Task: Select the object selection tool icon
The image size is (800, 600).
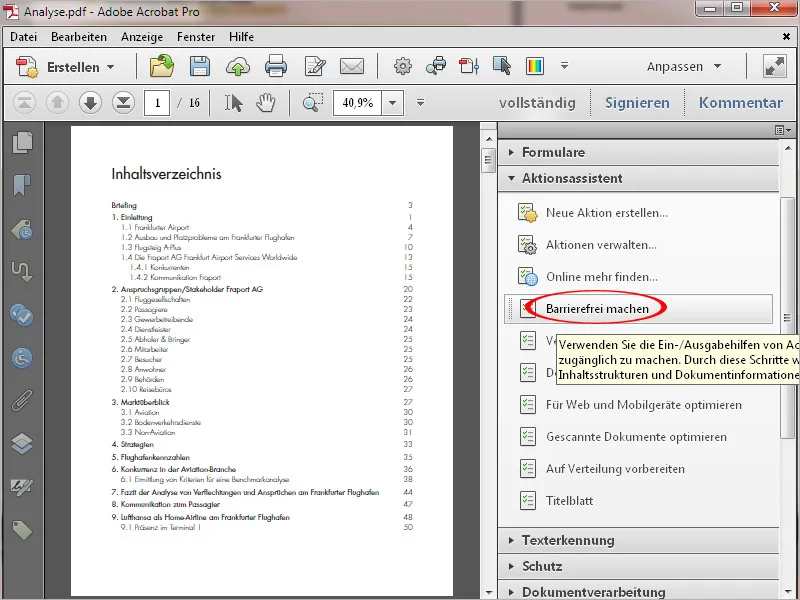Action: pos(502,66)
